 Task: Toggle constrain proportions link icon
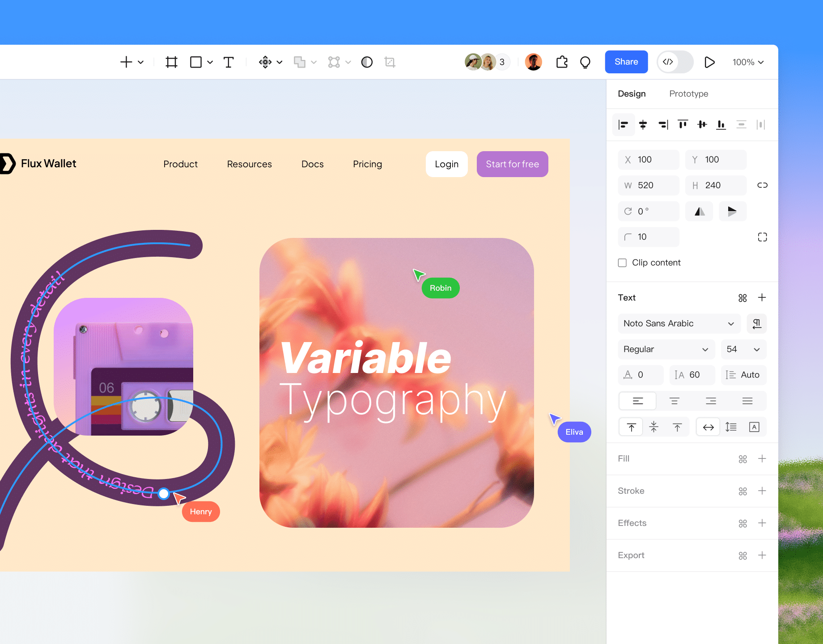(x=762, y=185)
